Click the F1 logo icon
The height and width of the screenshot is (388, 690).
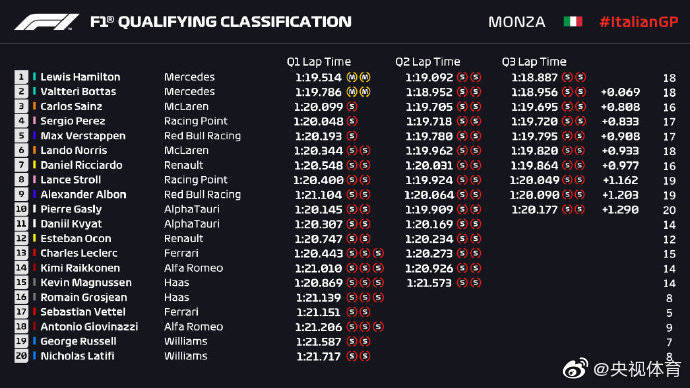click(46, 22)
